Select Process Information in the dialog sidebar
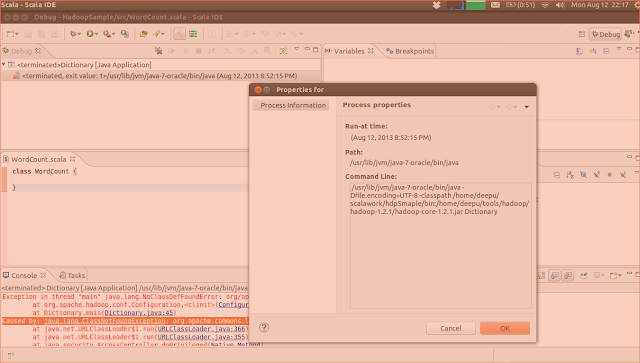 (291, 105)
